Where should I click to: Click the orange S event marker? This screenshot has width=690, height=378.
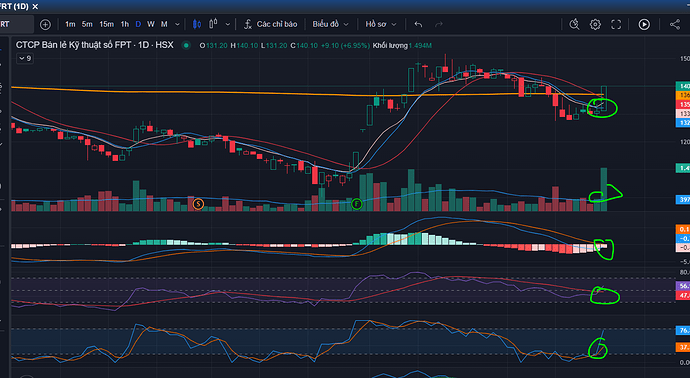click(198, 204)
